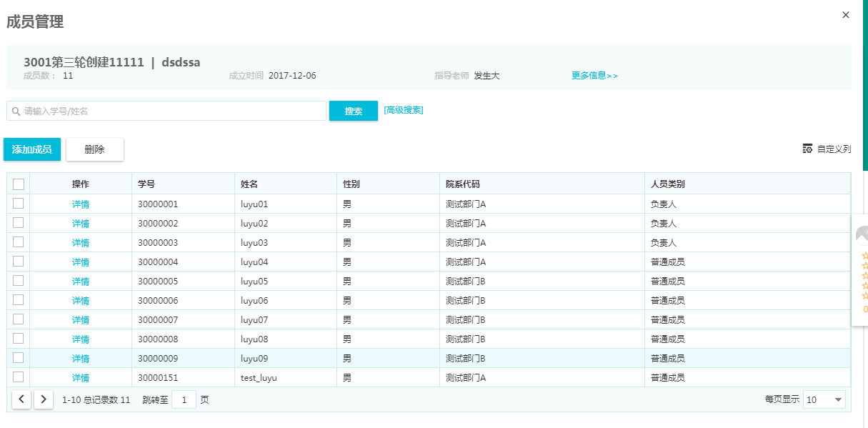Image resolution: width=868 pixels, height=428 pixels.
Task: Check the row checkbox for luyu04
Action: (x=19, y=262)
